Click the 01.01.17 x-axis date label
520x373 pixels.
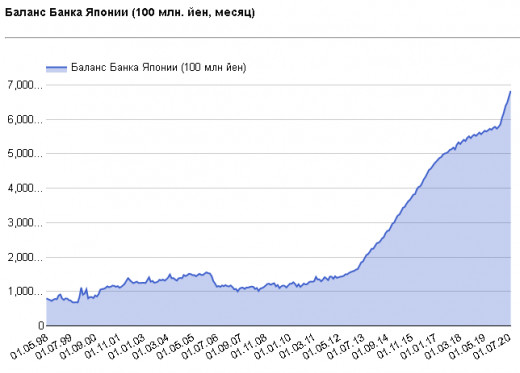click(419, 347)
